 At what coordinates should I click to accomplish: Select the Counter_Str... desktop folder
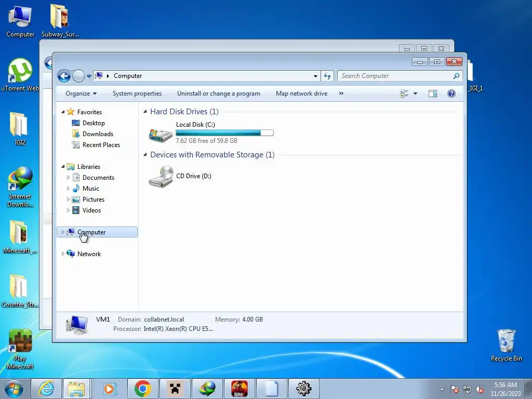pos(20,291)
